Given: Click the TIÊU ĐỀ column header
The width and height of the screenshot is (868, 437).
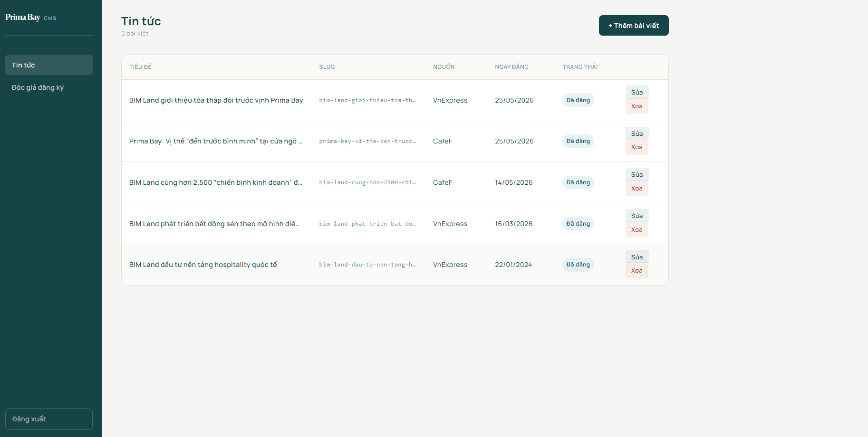Looking at the screenshot, I should [140, 67].
